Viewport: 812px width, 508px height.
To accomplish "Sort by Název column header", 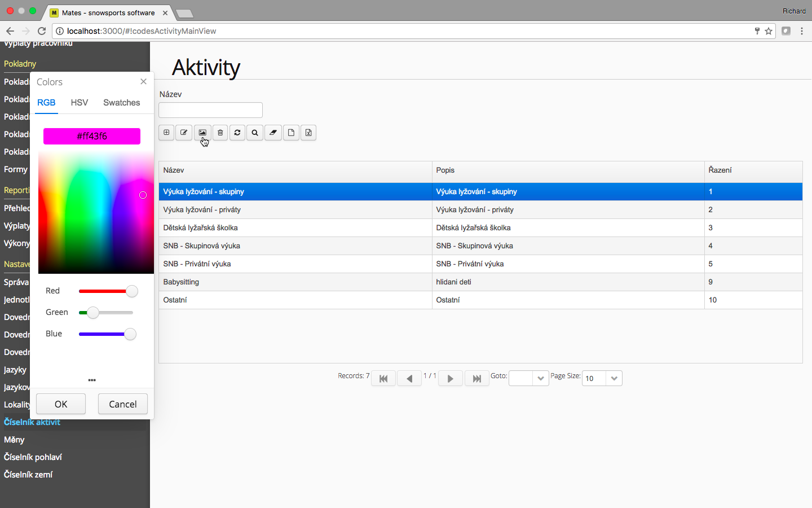I will [x=295, y=170].
